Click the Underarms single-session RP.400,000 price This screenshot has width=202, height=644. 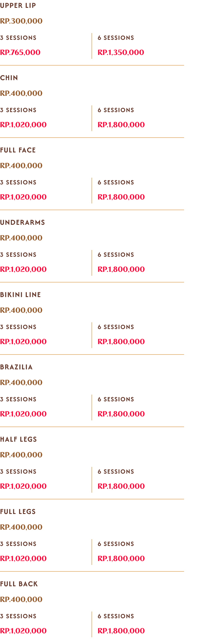pyautogui.click(x=21, y=238)
